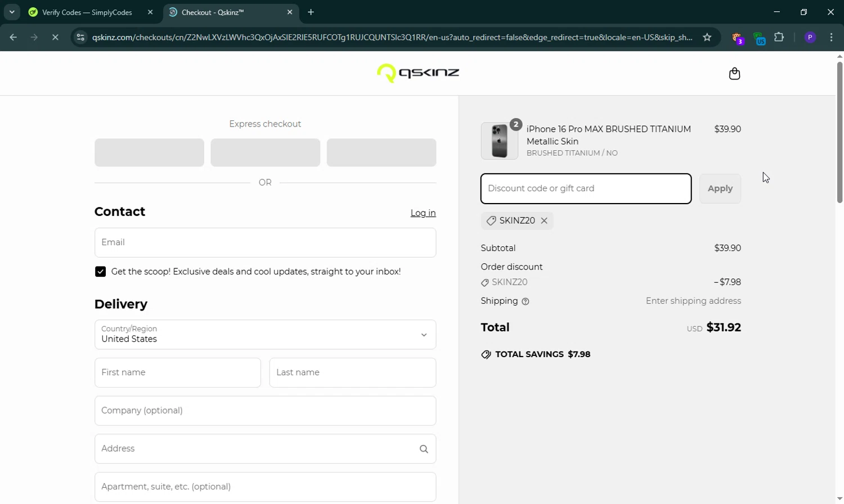Open the Chrome three-dot menu

click(832, 37)
